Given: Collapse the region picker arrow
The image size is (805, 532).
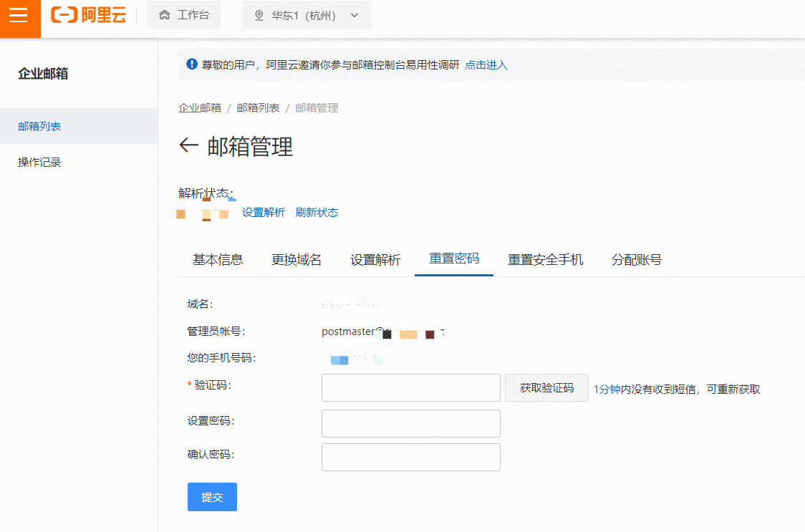Looking at the screenshot, I should (355, 15).
